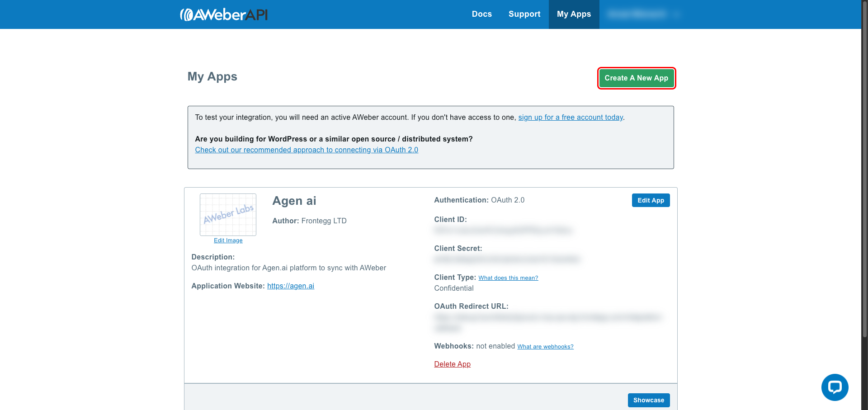Follow the free account sign-up link
The width and height of the screenshot is (868, 410).
(x=571, y=117)
